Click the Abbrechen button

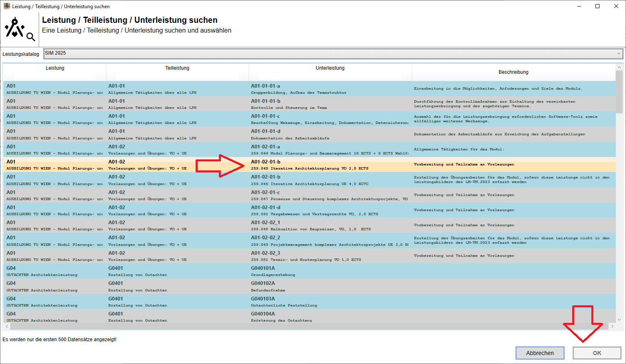point(540,353)
